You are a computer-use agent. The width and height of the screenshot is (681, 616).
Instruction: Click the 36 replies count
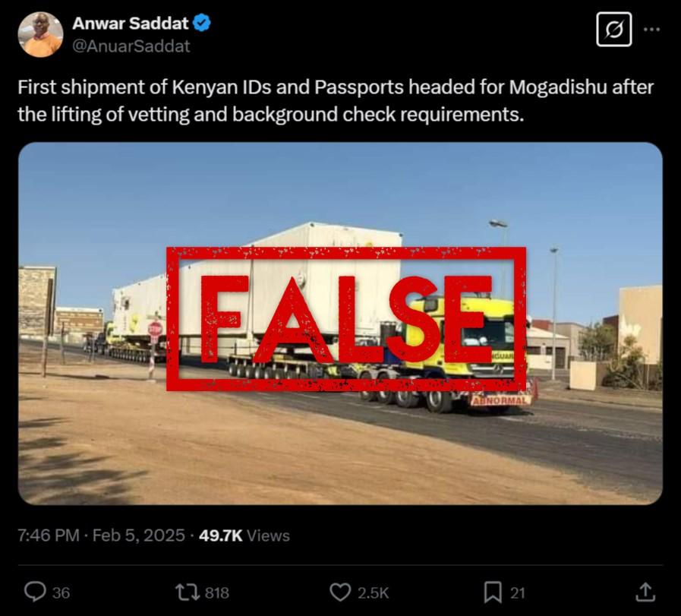pyautogui.click(x=61, y=592)
